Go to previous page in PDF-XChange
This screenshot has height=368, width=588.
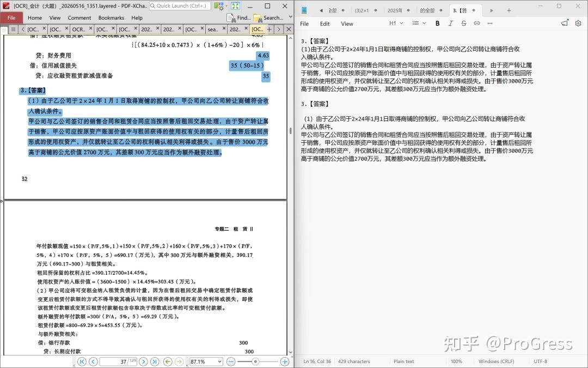pyautogui.click(x=94, y=361)
